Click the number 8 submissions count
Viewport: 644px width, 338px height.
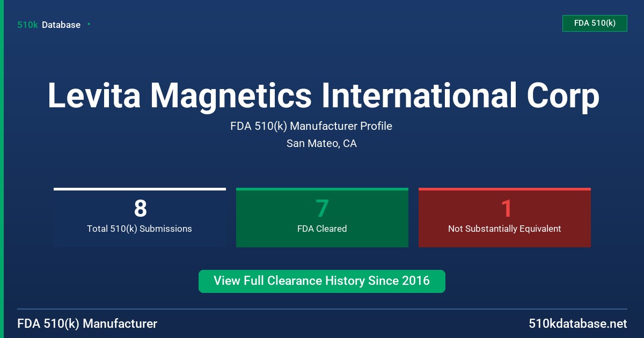140,208
